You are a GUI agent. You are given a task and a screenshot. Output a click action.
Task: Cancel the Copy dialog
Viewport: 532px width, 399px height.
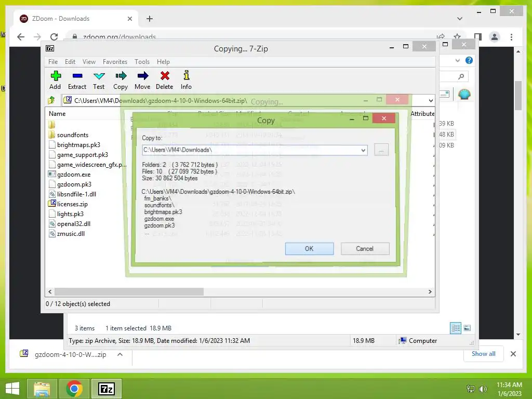tap(365, 249)
